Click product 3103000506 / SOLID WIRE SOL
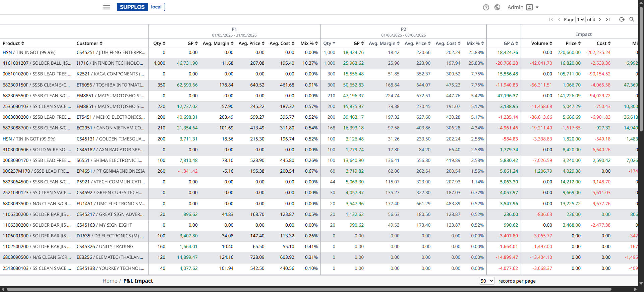Viewport: 644px width, 292px height. tap(37, 150)
